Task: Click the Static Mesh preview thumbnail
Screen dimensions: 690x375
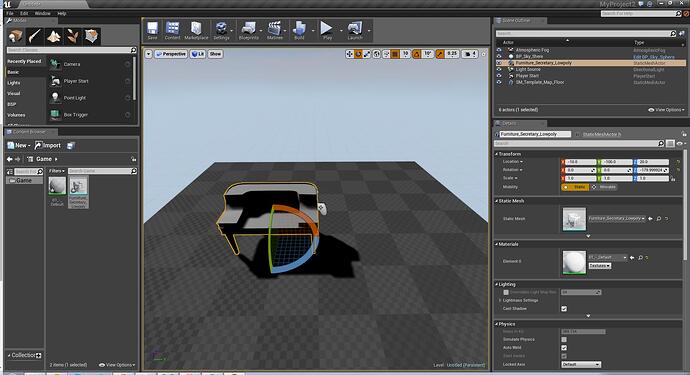Action: click(574, 219)
